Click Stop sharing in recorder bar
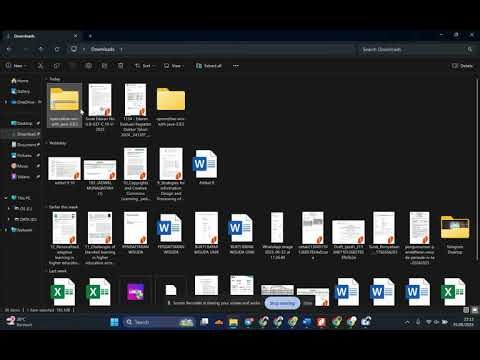Image resolution: width=480 pixels, height=360 pixels. pos(282,303)
